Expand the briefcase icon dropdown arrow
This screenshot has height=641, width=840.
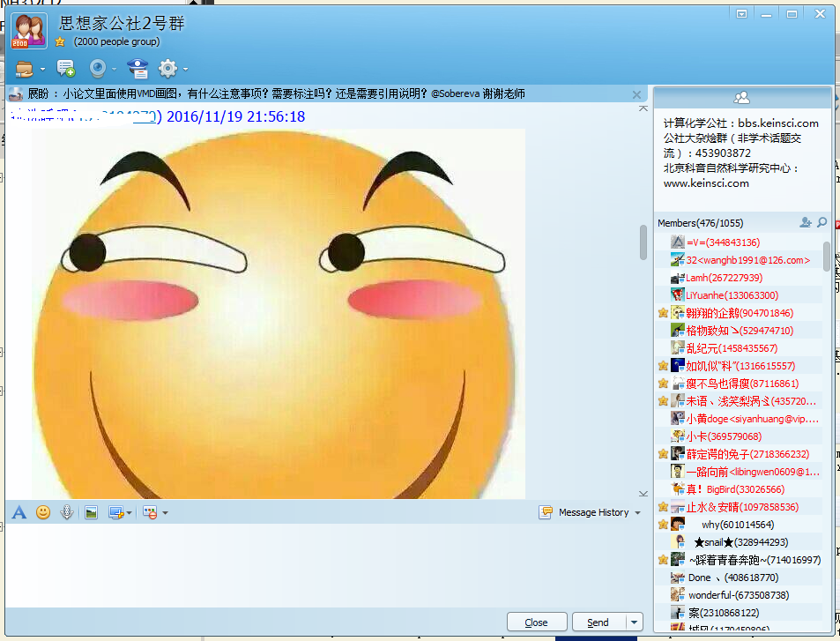[x=42, y=69]
